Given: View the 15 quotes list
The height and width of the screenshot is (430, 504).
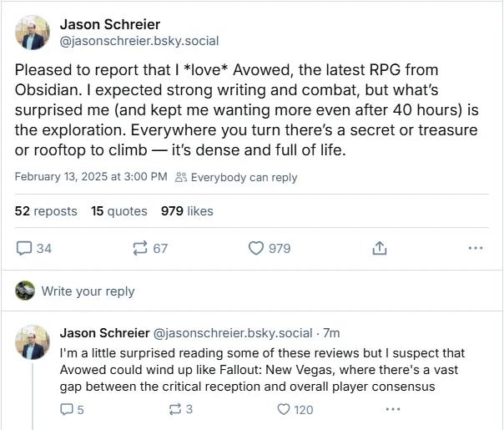Looking at the screenshot, I should tap(118, 211).
